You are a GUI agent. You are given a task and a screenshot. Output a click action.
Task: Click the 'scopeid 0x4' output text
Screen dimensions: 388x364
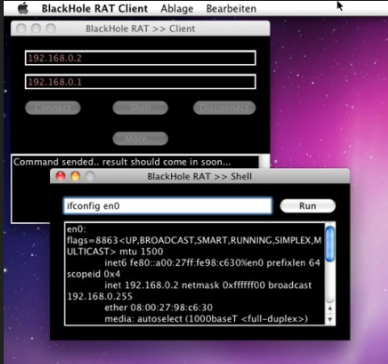(x=94, y=274)
